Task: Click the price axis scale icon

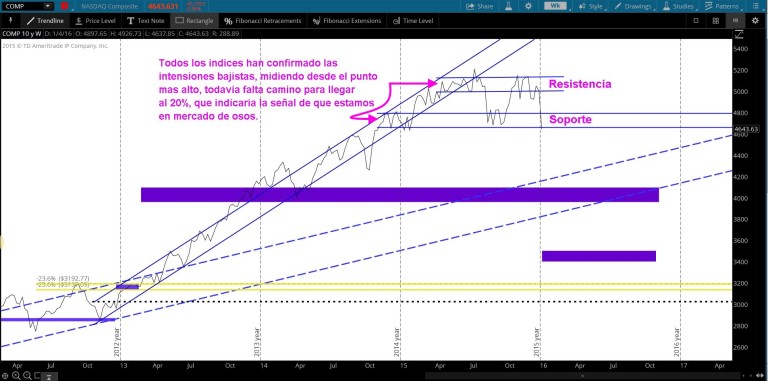Action: coord(739,34)
